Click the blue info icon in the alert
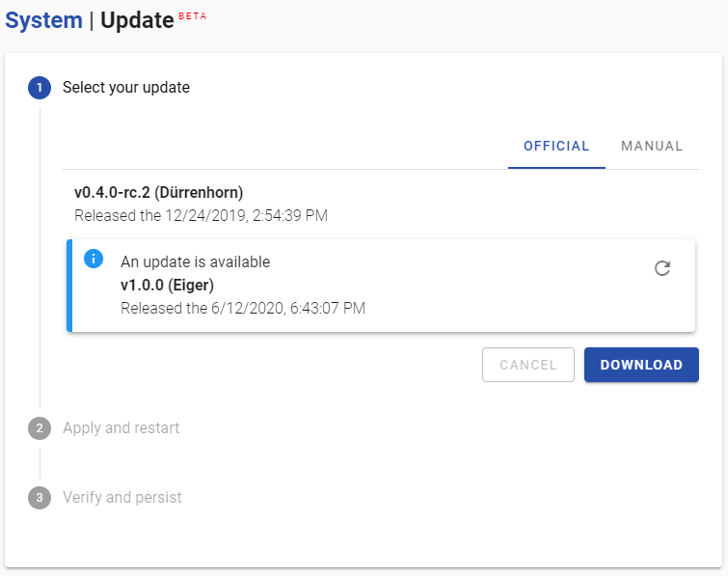 tap(94, 259)
